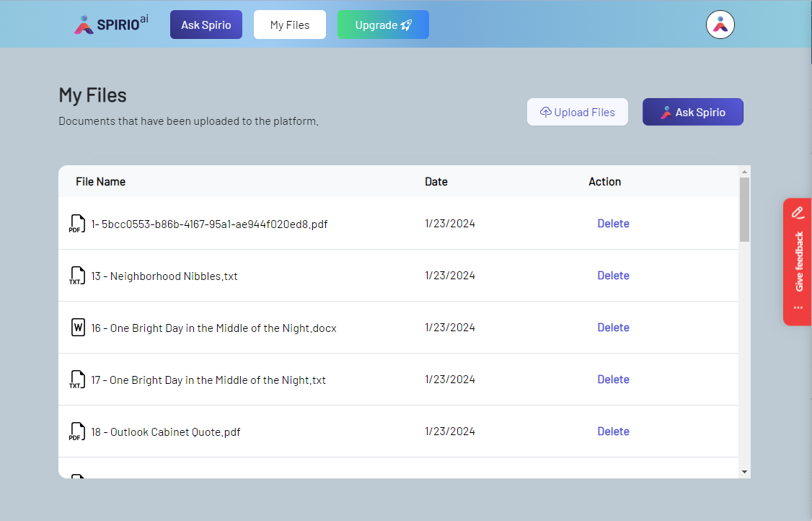Select My Files navigation tab
812x521 pixels.
pos(290,25)
